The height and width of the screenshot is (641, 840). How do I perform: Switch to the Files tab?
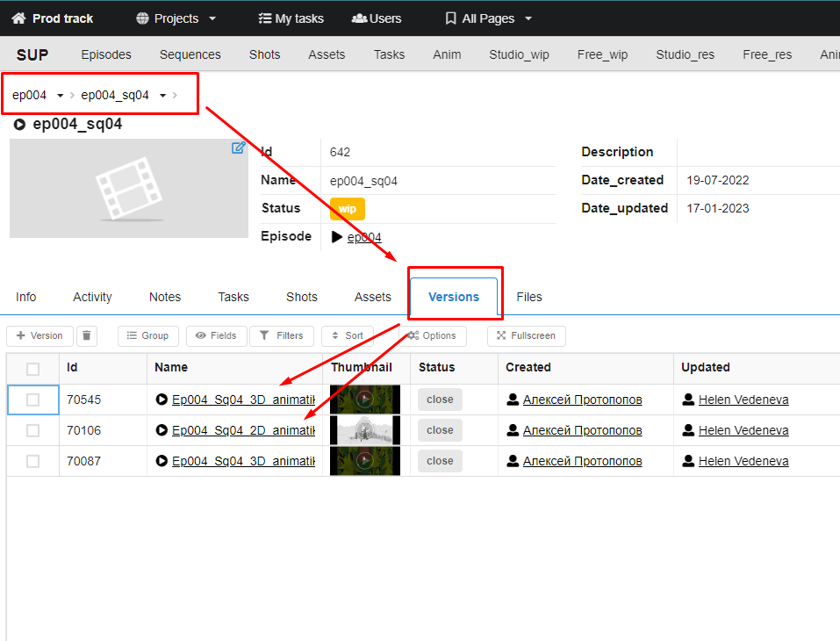529,297
